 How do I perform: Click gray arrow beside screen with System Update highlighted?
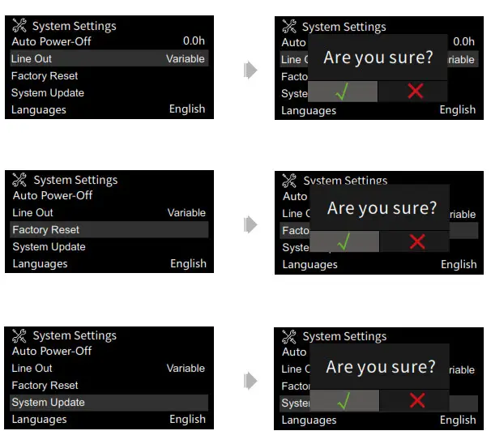pyautogui.click(x=250, y=379)
